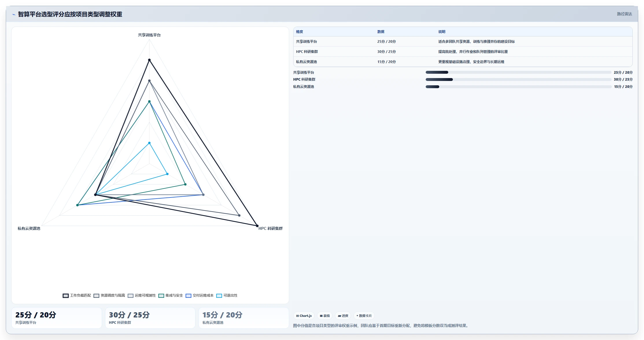Click the 私有云资源池 radar axis label
Viewport: 644px width, 340px height.
click(29, 228)
